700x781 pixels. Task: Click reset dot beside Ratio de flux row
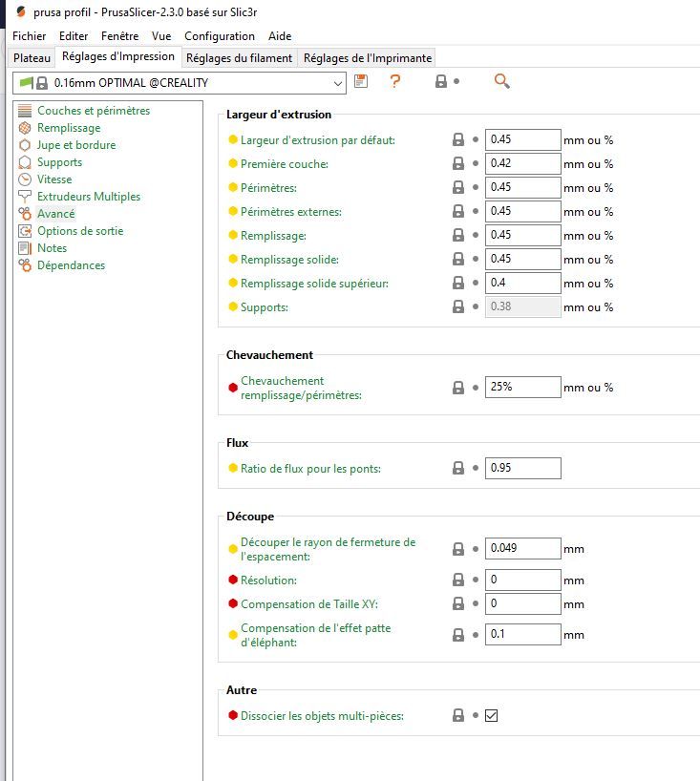point(476,468)
